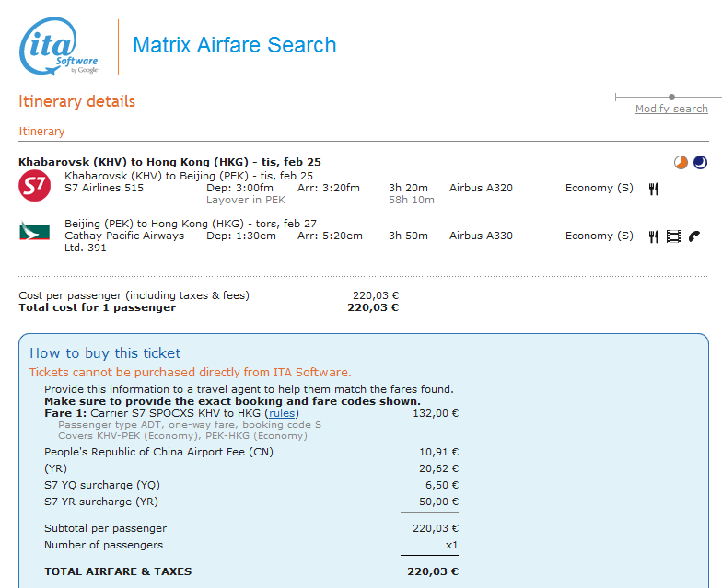Click the meal icon on S7 flight 515
722x588 pixels.
(x=654, y=189)
